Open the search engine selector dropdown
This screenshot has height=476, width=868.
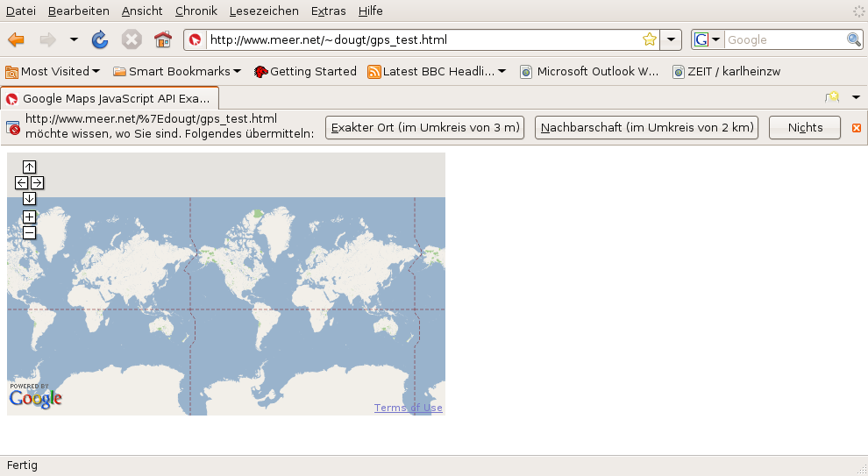tap(708, 39)
